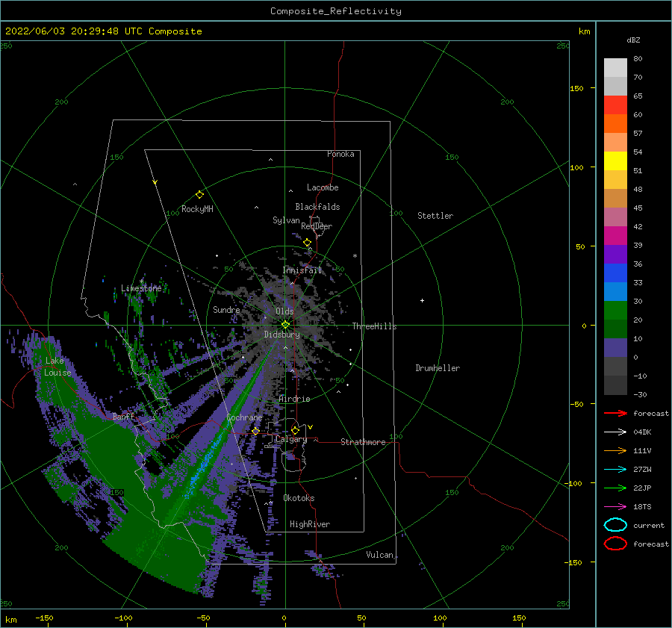Click the Composite_Reflectivity title
672x628 pixels.
click(x=336, y=11)
